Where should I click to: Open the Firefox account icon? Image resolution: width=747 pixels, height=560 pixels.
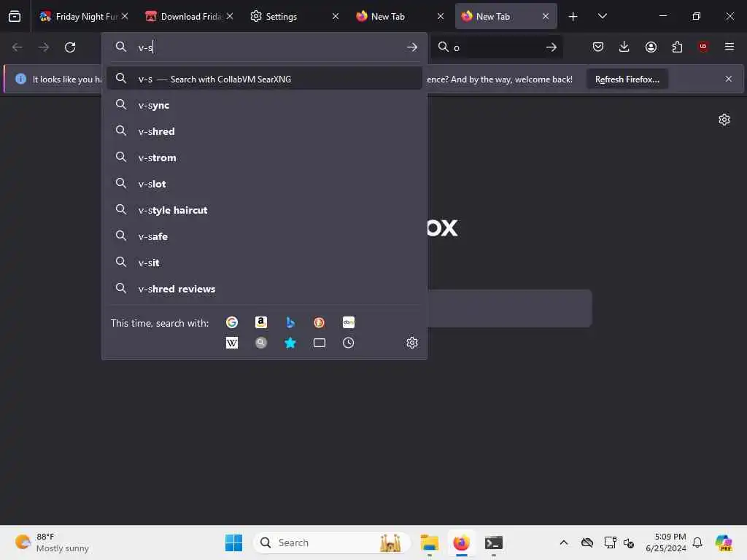(651, 47)
